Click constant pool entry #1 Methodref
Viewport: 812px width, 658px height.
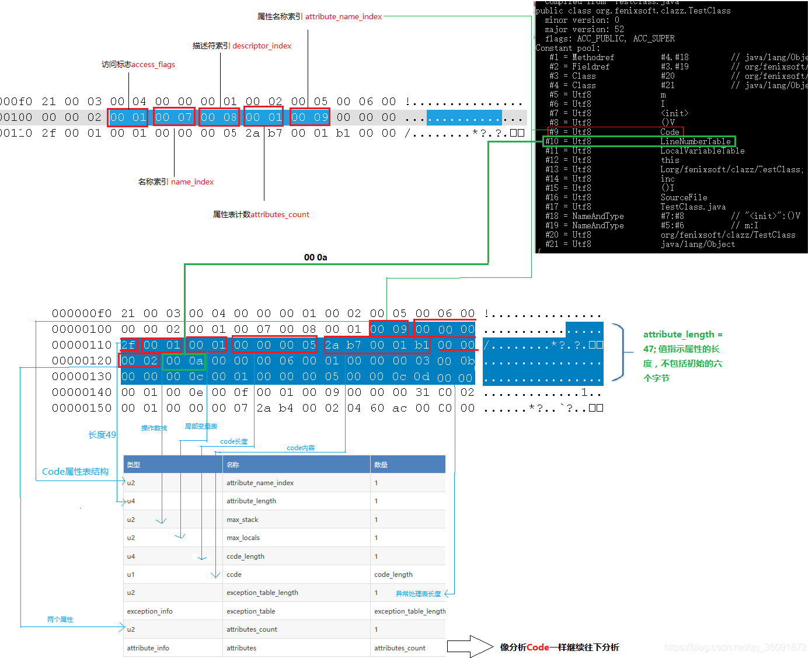[x=678, y=58]
